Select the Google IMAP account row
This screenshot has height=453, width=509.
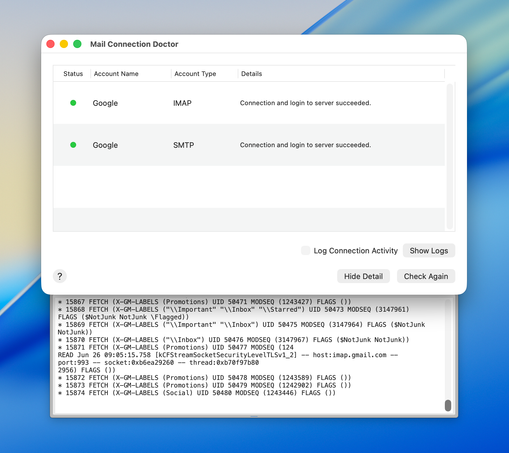point(249,103)
